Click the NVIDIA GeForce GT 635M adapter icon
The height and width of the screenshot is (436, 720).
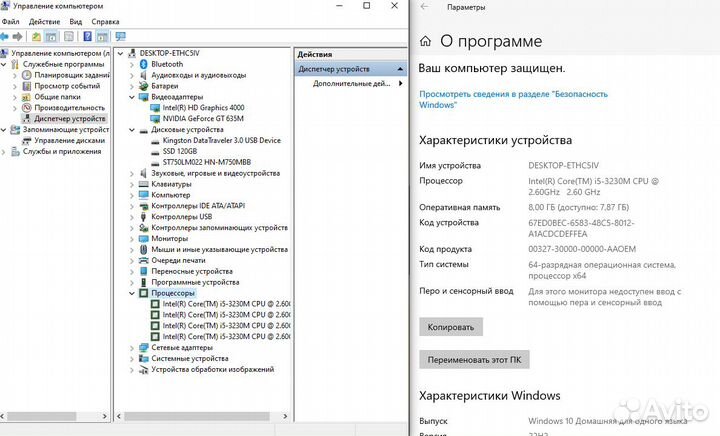[x=155, y=119]
